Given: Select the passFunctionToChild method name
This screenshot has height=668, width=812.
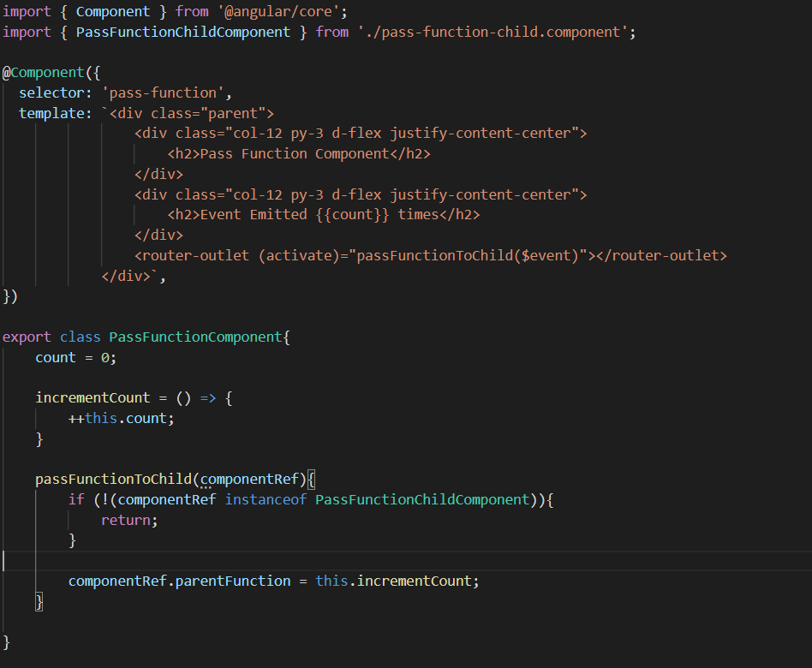Looking at the screenshot, I should click(116, 479).
